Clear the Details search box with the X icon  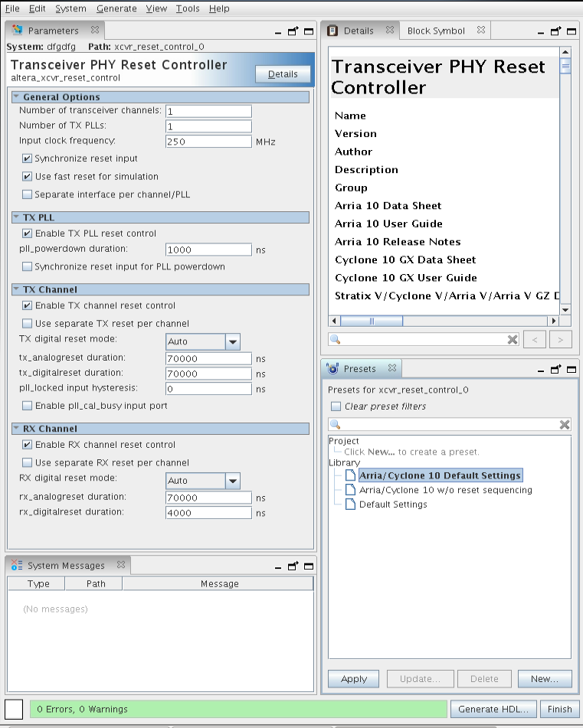point(513,340)
